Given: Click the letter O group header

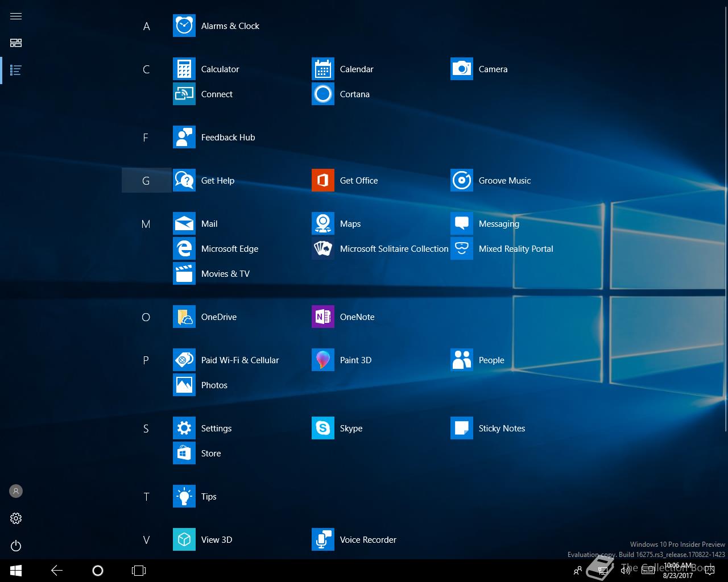Looking at the screenshot, I should tap(146, 317).
